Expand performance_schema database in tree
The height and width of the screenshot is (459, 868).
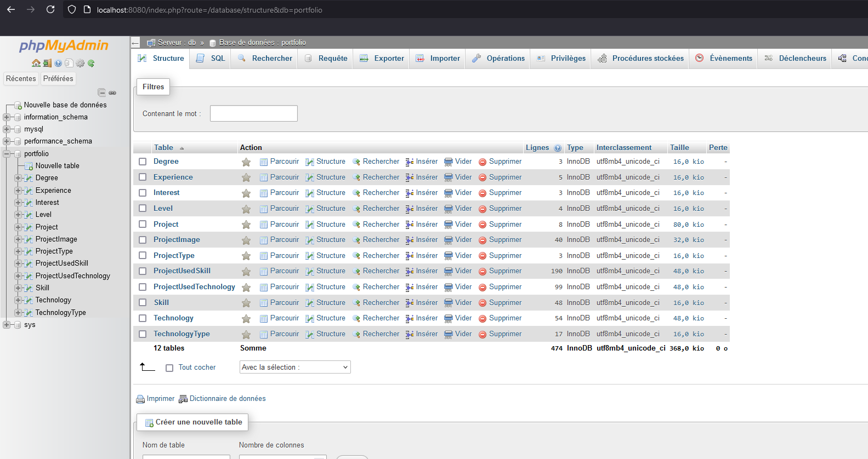(x=7, y=141)
